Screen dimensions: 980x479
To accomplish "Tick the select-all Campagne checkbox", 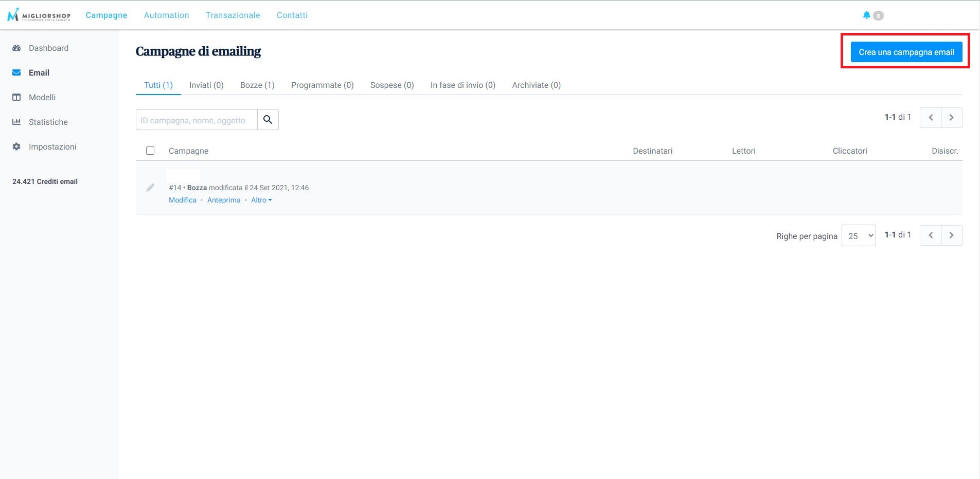I will (x=150, y=151).
